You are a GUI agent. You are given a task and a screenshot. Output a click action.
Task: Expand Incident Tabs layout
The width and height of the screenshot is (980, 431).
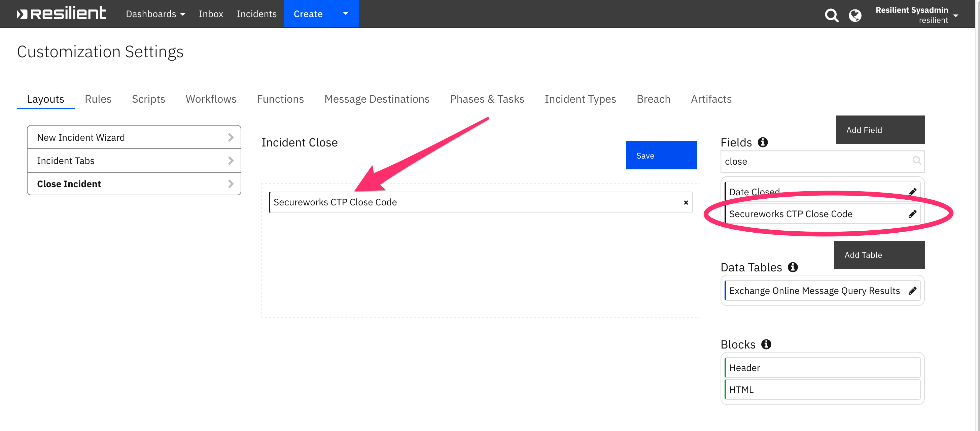(134, 161)
